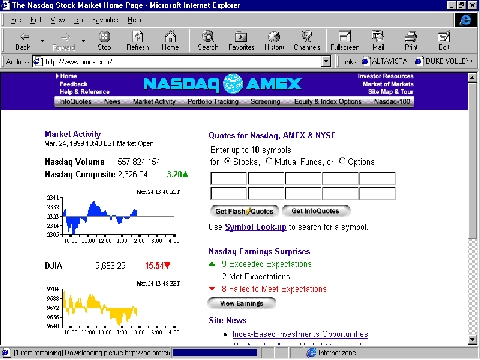Click the Stop toolbar icon
Screen dimensions: 480x360
pyautogui.click(x=104, y=36)
